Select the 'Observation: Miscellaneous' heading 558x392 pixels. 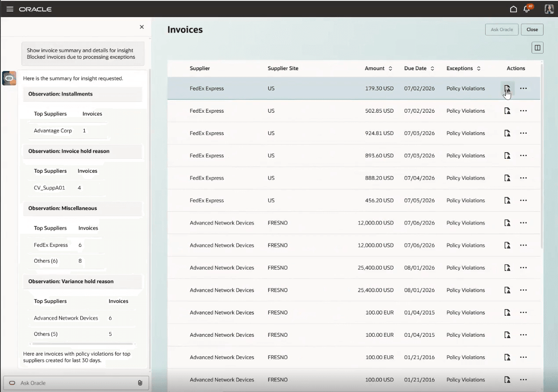pyautogui.click(x=63, y=208)
